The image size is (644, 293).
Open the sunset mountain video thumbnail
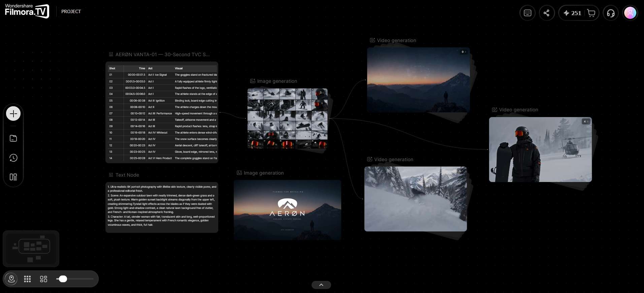(x=418, y=80)
